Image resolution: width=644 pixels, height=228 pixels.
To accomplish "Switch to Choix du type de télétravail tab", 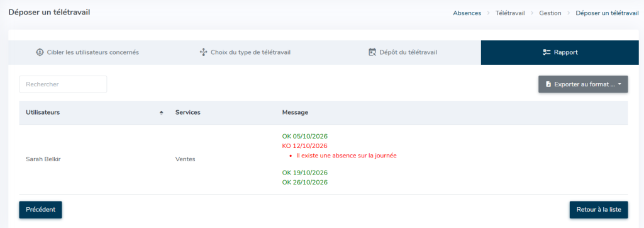I will point(245,52).
